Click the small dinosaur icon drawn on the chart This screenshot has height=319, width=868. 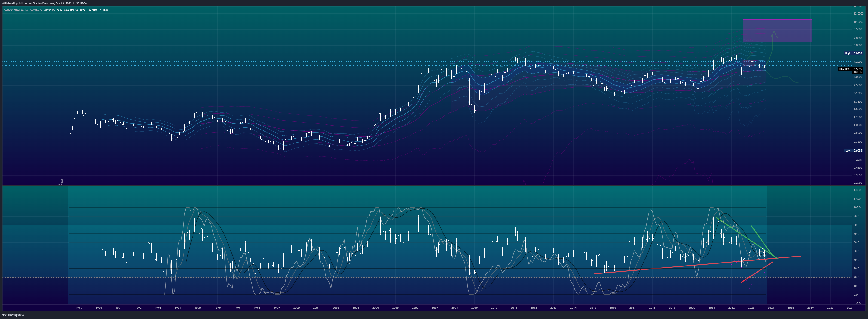tap(60, 183)
